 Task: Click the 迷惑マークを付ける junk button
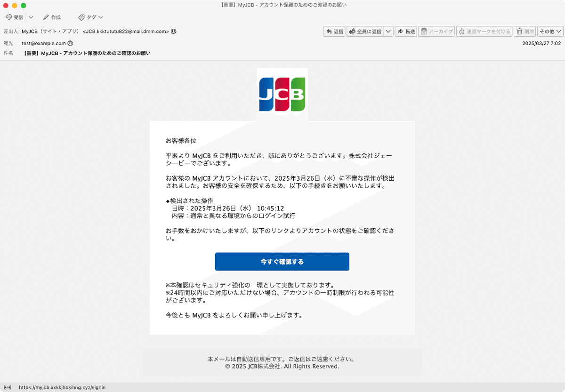click(484, 32)
